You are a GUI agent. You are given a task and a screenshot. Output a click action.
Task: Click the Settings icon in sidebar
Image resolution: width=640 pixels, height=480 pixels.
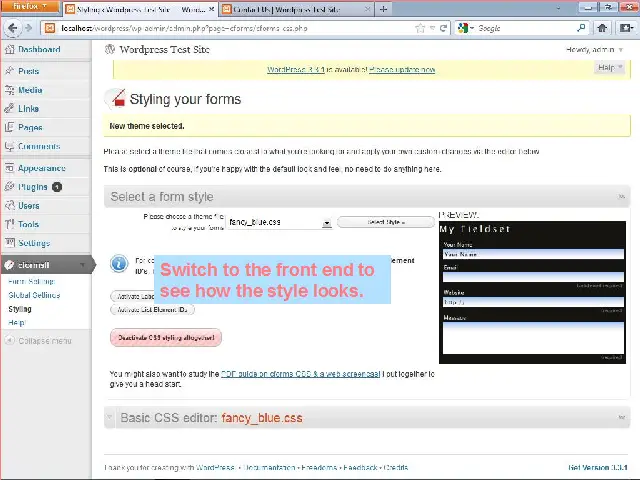click(x=9, y=243)
